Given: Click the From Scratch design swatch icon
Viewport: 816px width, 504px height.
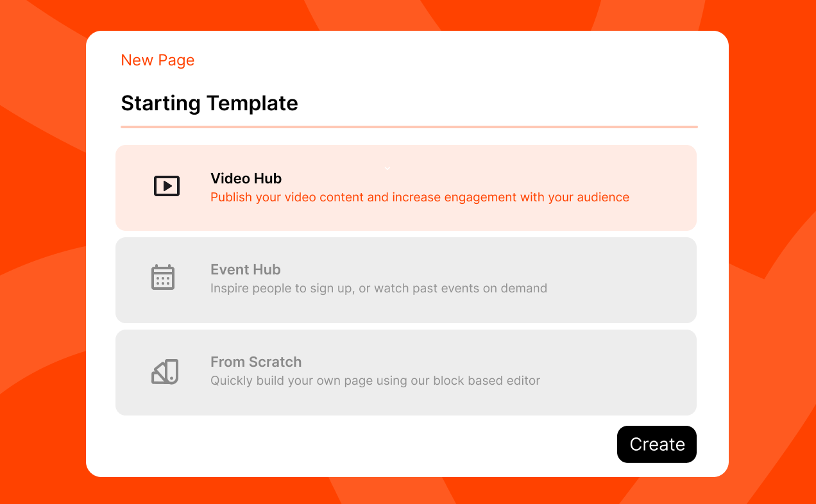Looking at the screenshot, I should (x=165, y=372).
